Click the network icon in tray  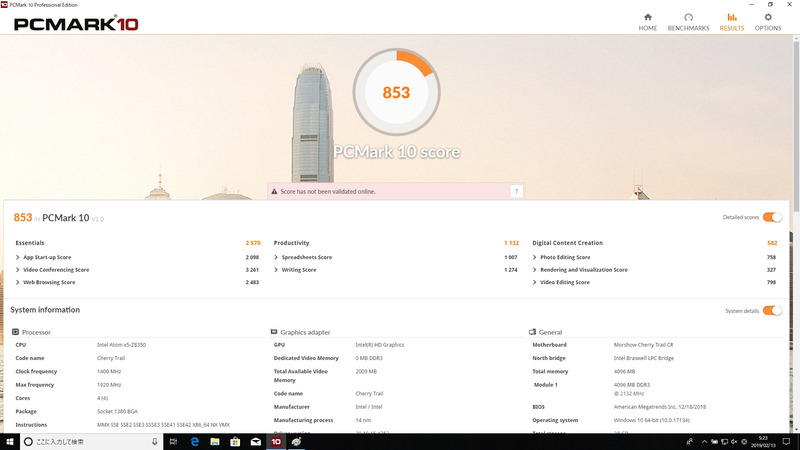(x=724, y=442)
